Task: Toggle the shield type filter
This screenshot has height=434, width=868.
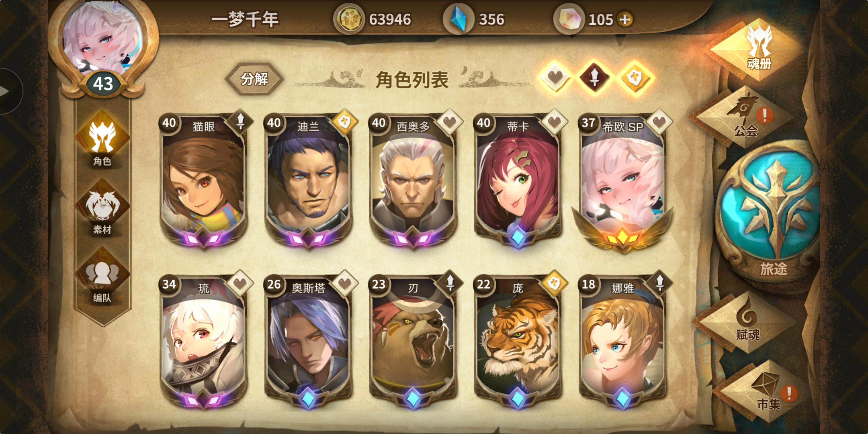Action: (x=635, y=77)
